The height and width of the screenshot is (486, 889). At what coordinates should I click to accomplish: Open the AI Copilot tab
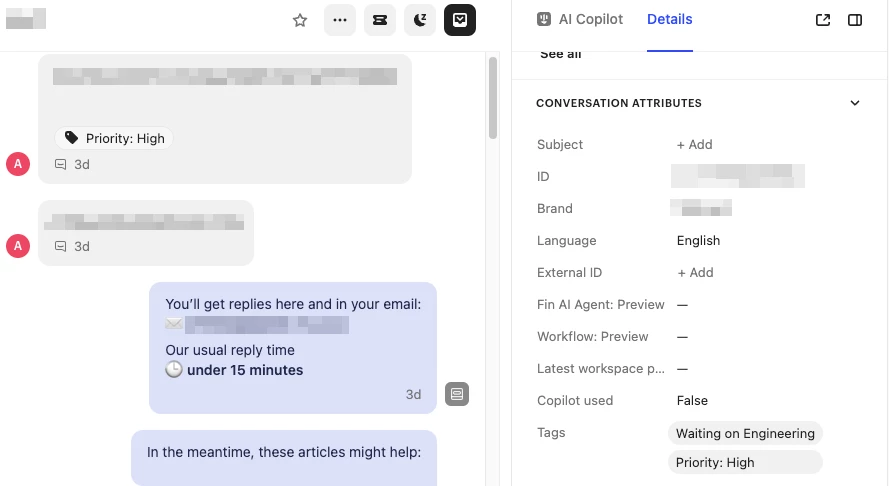point(579,19)
